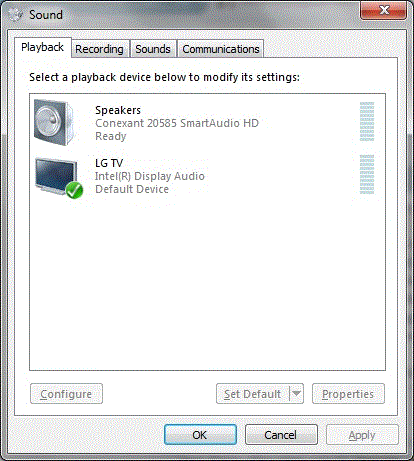Click the OK button
The height and width of the screenshot is (461, 414).
coord(200,435)
